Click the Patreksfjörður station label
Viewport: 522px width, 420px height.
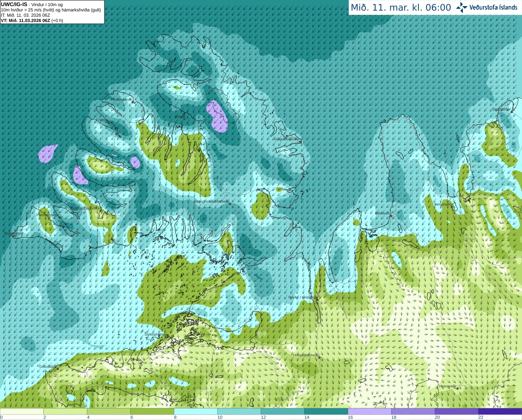click(47, 214)
